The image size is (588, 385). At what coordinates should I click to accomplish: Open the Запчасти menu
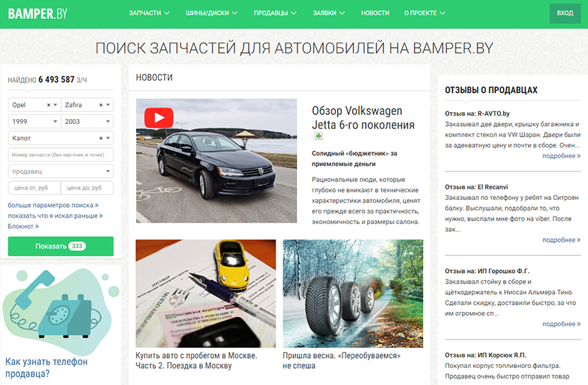click(x=149, y=13)
